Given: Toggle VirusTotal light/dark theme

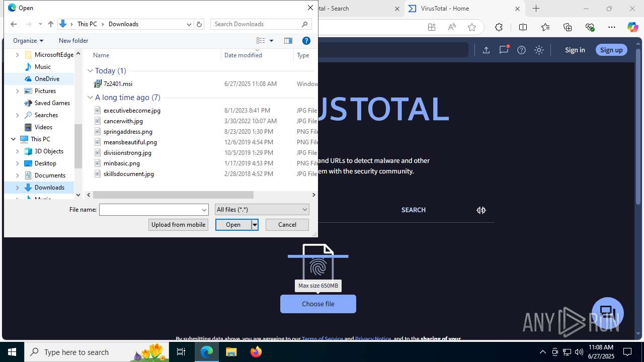Looking at the screenshot, I should (x=539, y=50).
